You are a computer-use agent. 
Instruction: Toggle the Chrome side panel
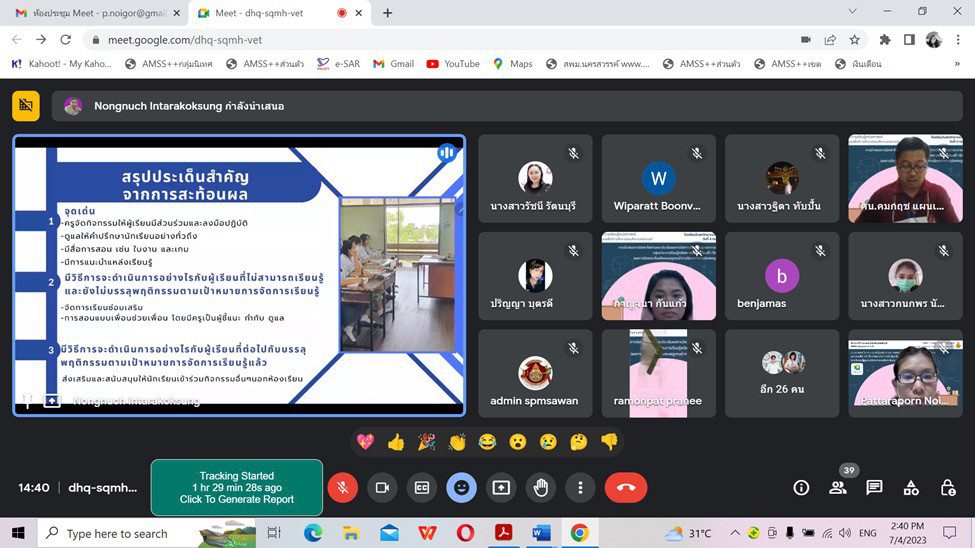point(909,40)
